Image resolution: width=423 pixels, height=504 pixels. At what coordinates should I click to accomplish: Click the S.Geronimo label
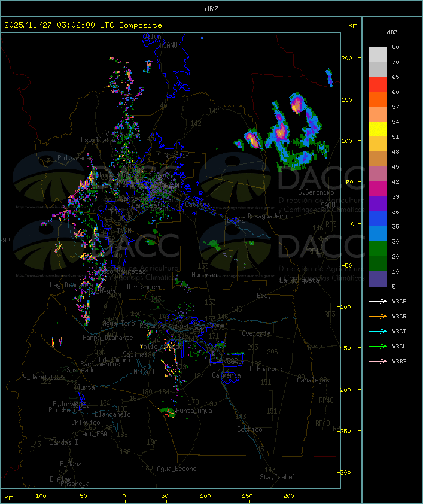pos(316,192)
